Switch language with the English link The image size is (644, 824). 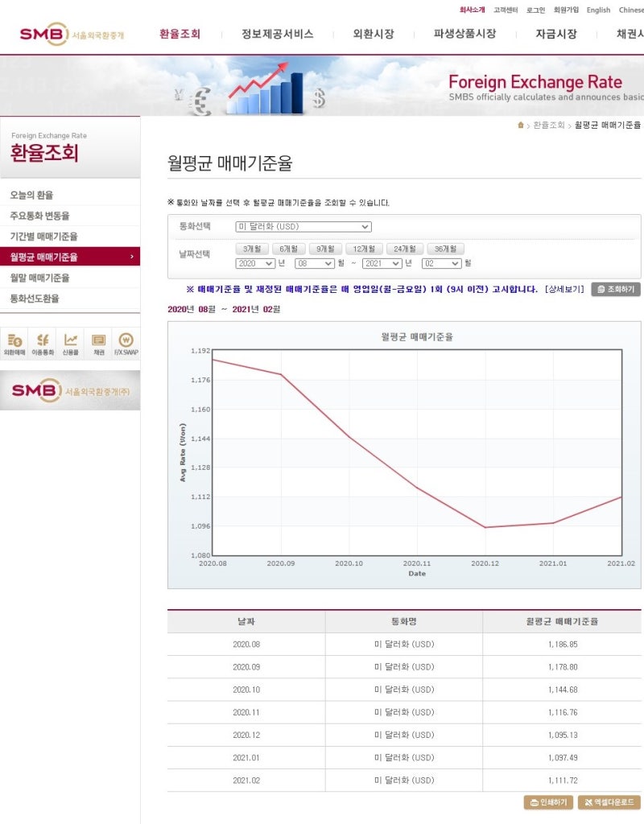(598, 10)
